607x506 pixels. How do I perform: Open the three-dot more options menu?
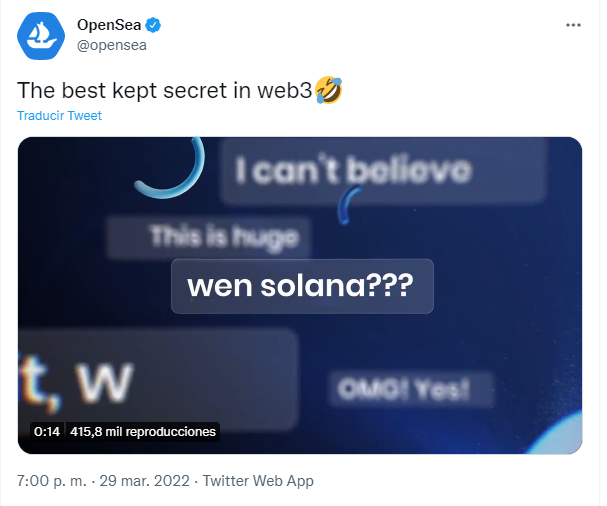(573, 25)
